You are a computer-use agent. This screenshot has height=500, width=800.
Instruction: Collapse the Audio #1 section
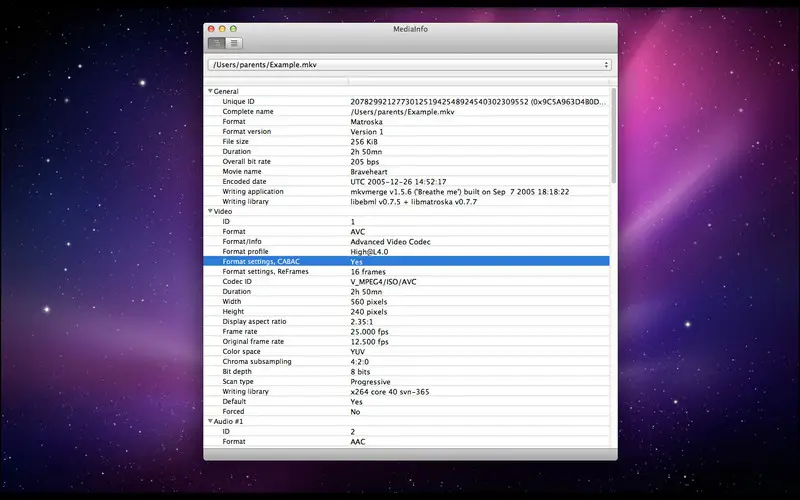click(x=210, y=421)
